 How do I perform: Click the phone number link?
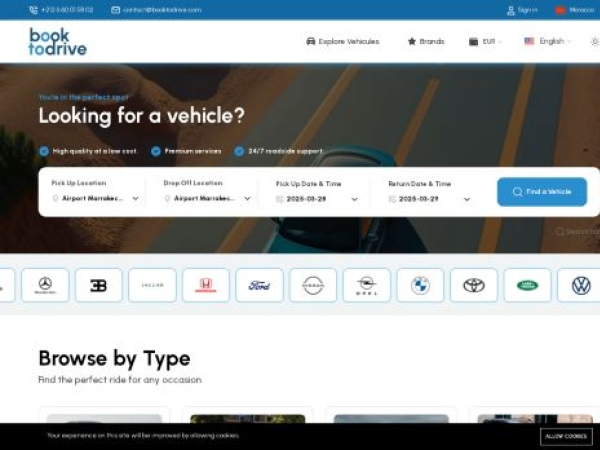67,10
